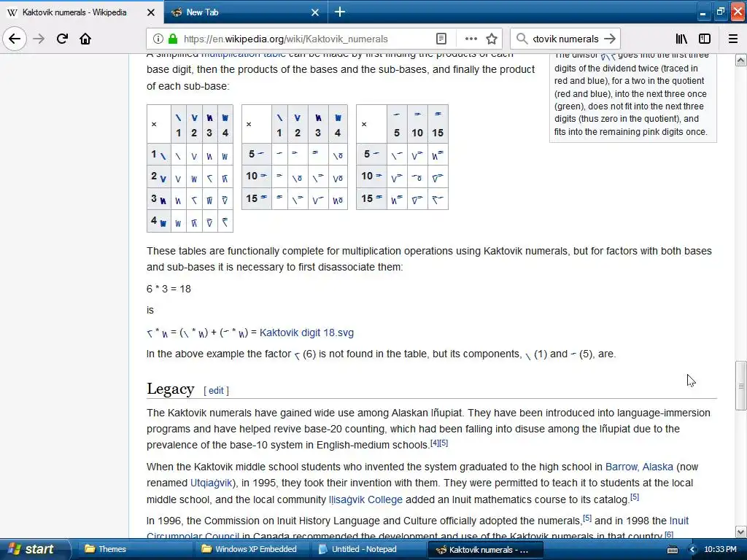Edit the Legacy section
Screen dimensions: 747x560
[216, 391]
